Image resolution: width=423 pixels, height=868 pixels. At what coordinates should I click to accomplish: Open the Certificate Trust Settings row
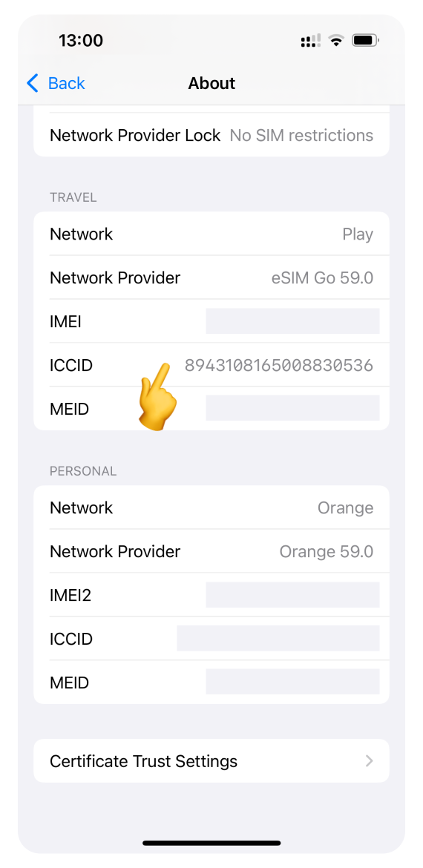click(211, 761)
